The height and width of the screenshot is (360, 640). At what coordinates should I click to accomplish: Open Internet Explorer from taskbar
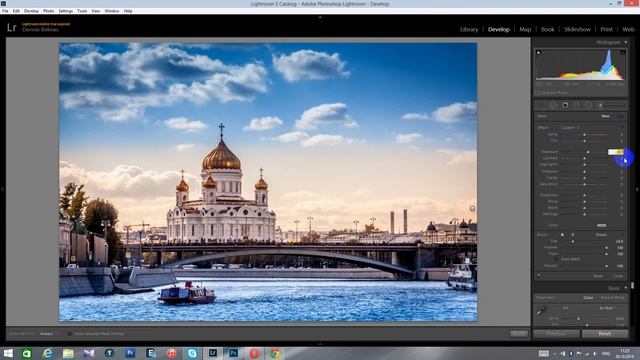point(47,353)
